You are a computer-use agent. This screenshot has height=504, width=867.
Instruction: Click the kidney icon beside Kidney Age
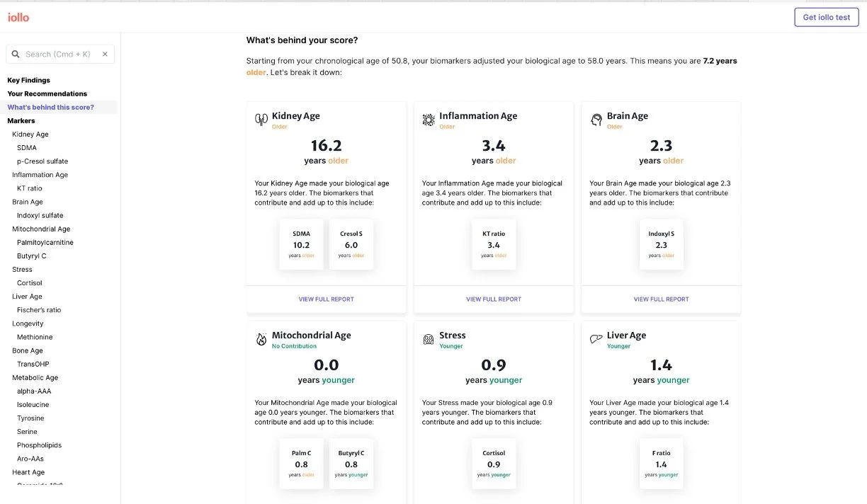(x=261, y=120)
